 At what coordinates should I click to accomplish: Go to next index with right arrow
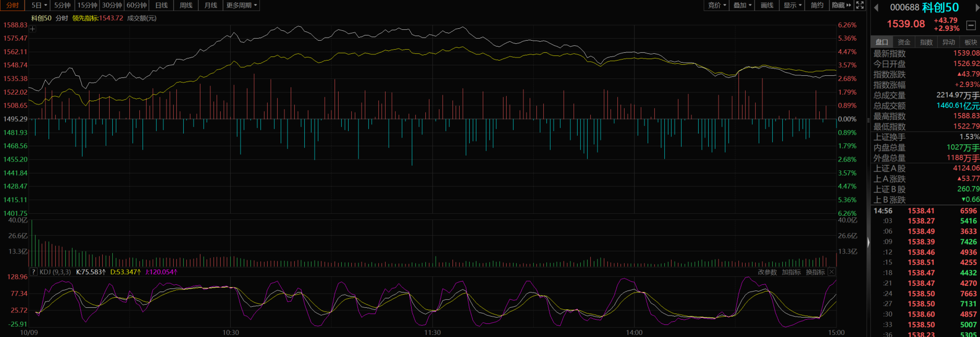[x=977, y=7]
